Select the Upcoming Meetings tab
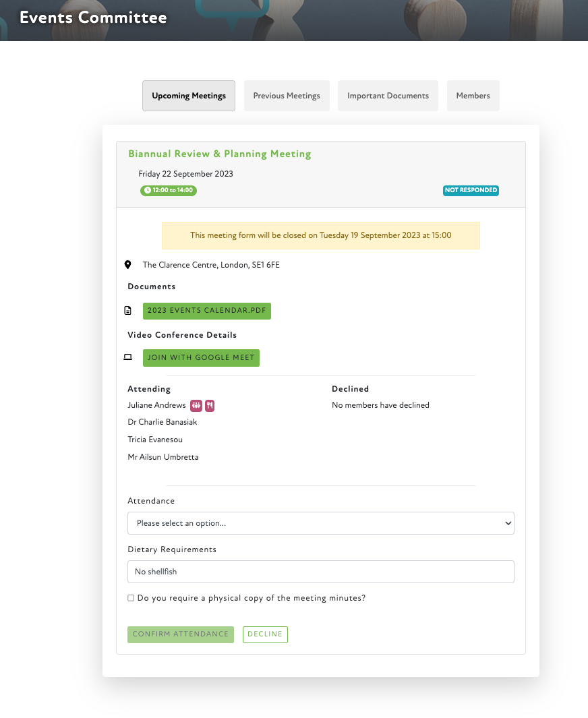588x718 pixels. coord(189,96)
